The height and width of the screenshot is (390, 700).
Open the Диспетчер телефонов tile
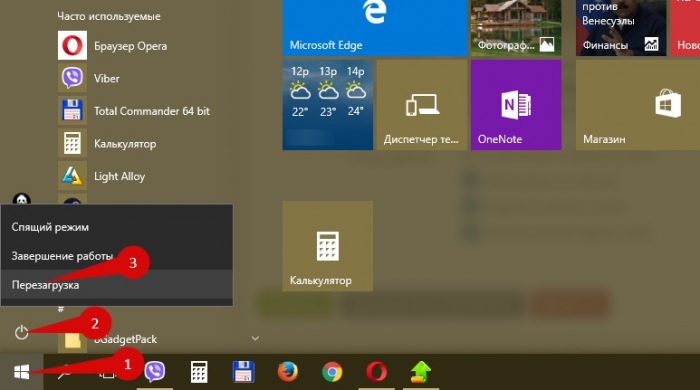point(422,105)
